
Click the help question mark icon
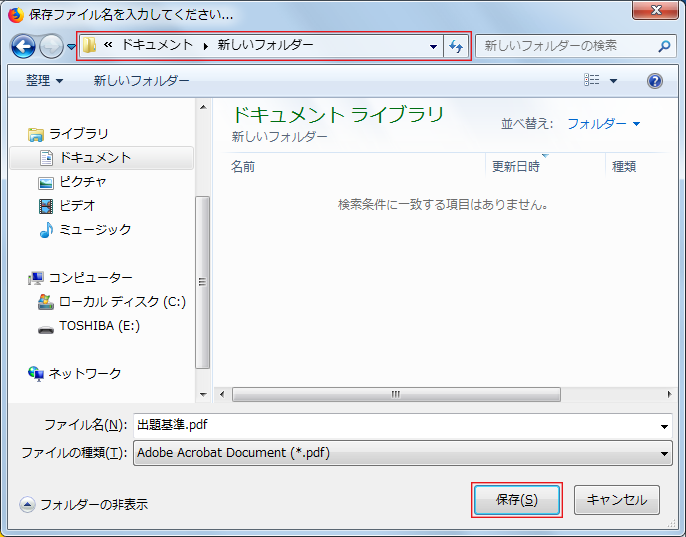point(655,80)
